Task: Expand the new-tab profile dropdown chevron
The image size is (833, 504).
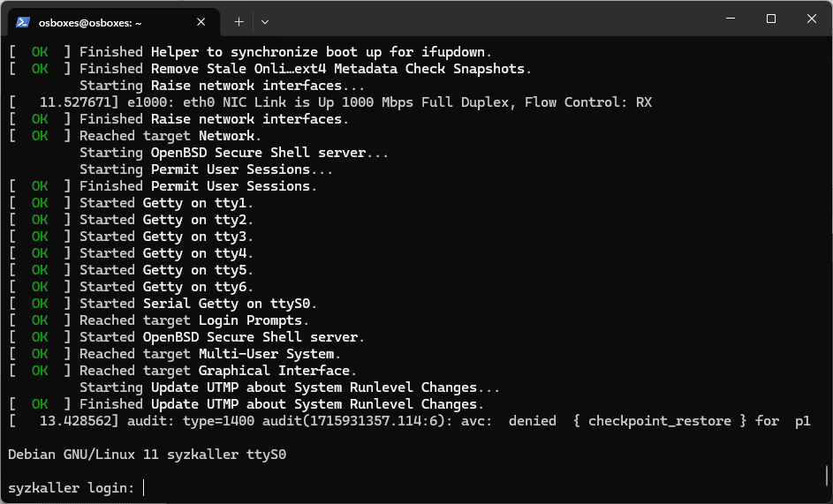Action: pos(265,21)
